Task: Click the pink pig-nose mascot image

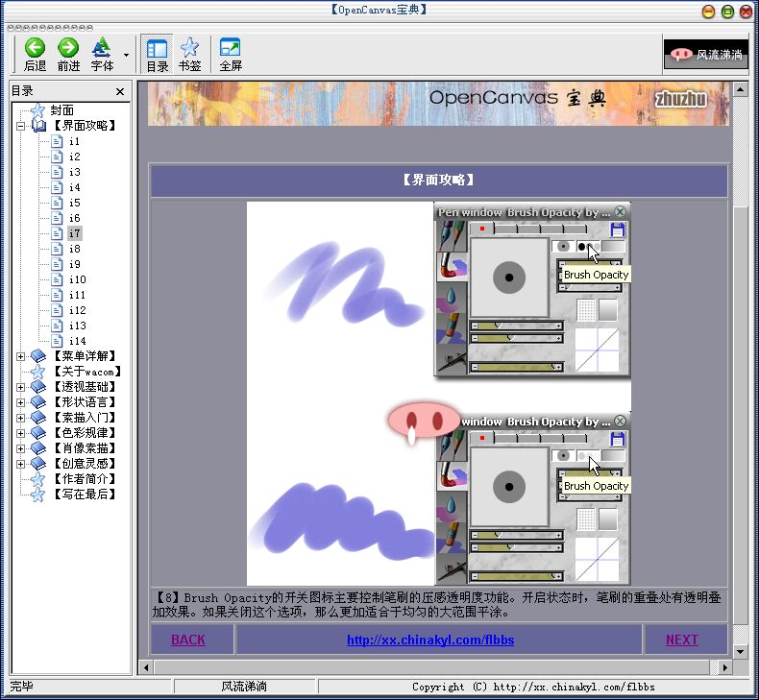Action: pos(423,421)
